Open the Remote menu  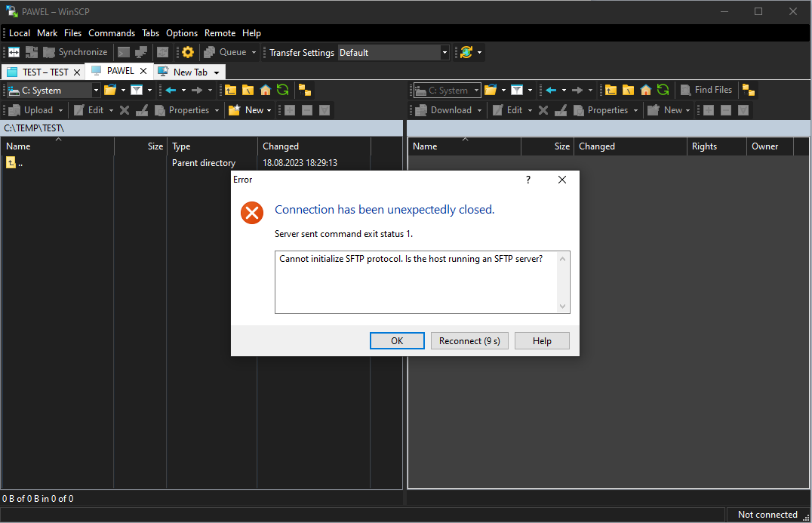pyautogui.click(x=220, y=33)
